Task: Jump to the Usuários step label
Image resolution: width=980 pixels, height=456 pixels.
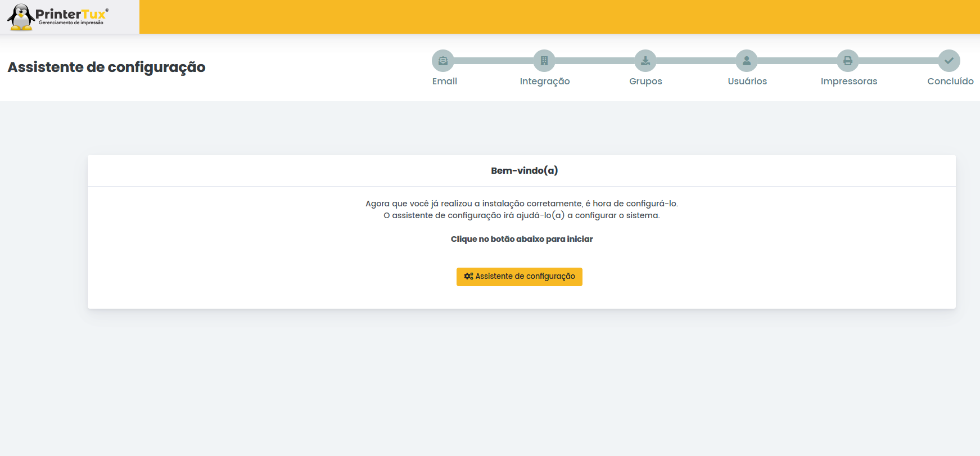Action: [x=747, y=82]
